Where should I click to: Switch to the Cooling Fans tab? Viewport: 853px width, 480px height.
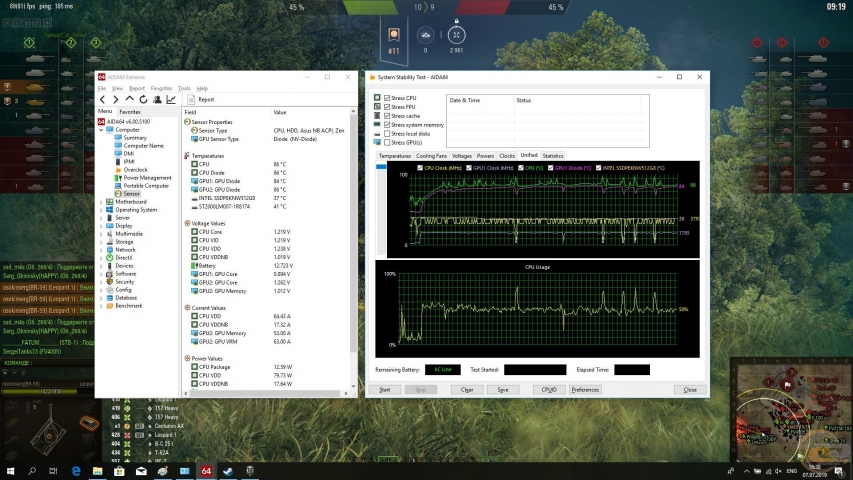click(x=431, y=156)
